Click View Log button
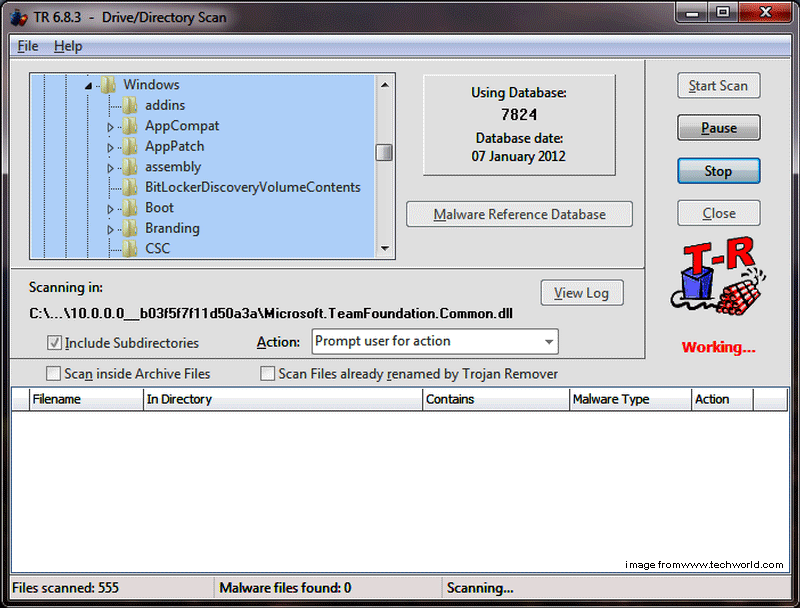The height and width of the screenshot is (608, 800). 582,293
